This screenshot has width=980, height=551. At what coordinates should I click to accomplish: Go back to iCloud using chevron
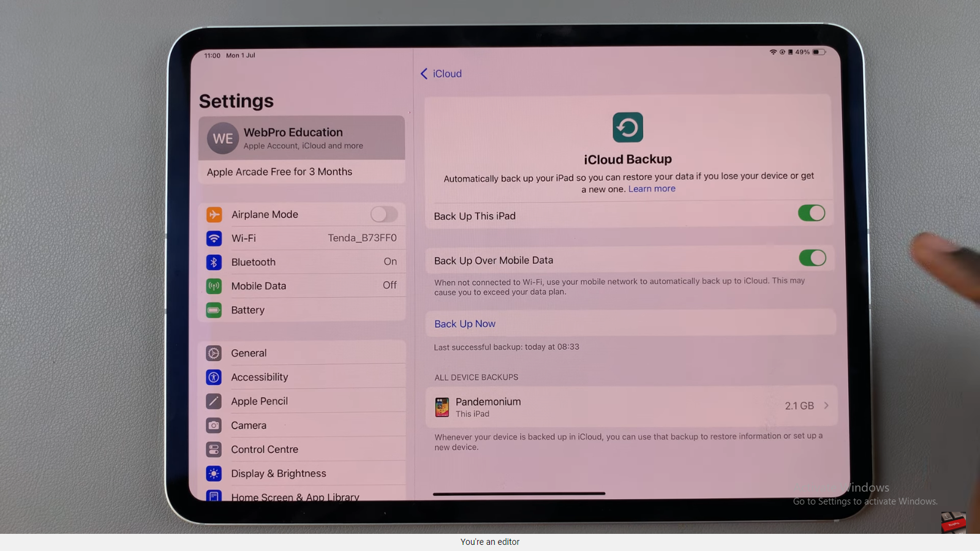424,73
